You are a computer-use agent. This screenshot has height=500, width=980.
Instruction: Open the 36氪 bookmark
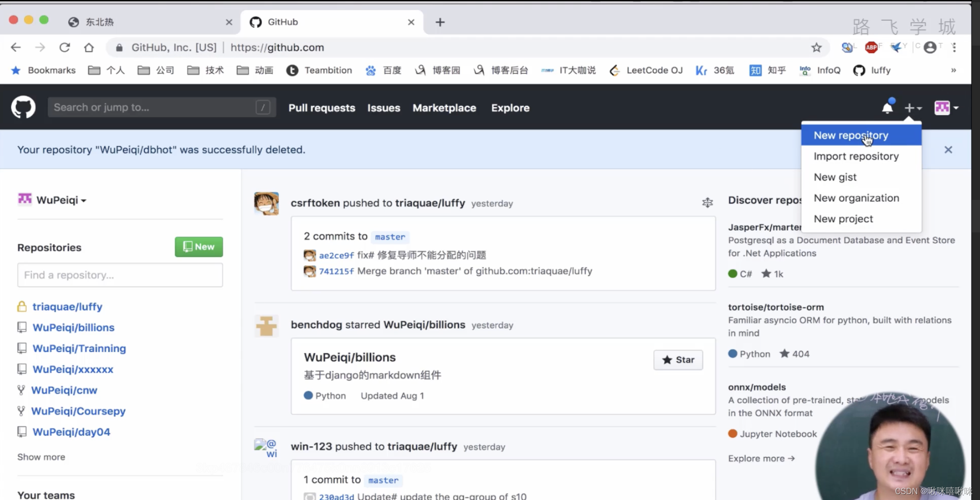[715, 70]
